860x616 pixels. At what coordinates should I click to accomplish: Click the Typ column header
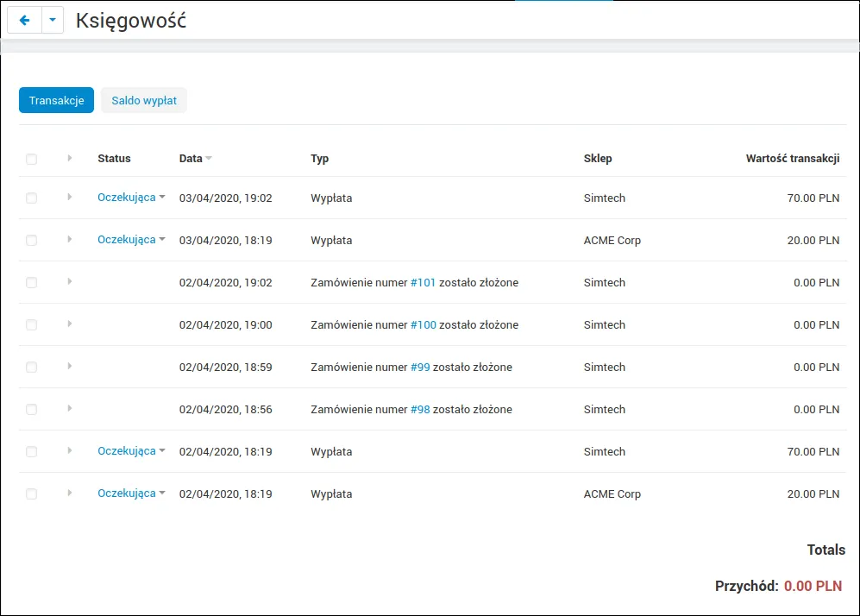pyautogui.click(x=320, y=159)
